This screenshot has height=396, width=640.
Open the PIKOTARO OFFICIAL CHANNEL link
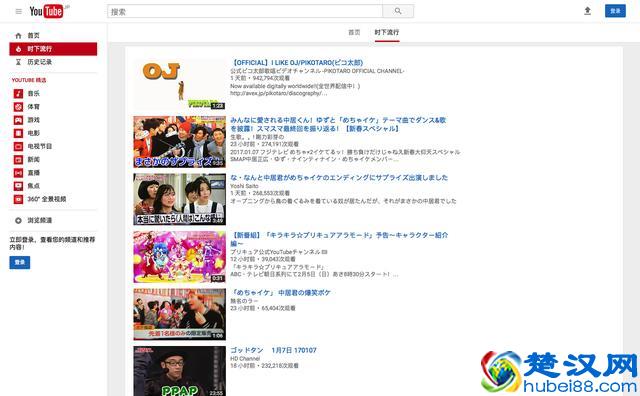(x=317, y=71)
